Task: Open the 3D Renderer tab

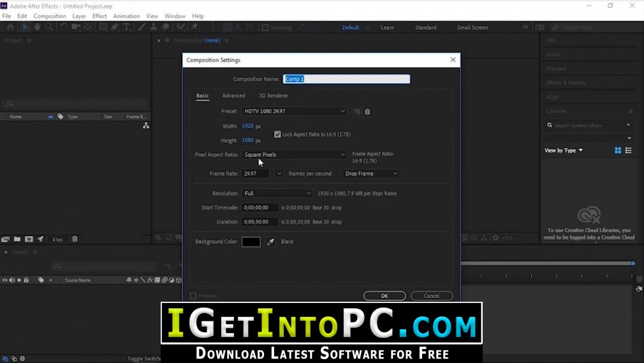Action: pos(274,96)
